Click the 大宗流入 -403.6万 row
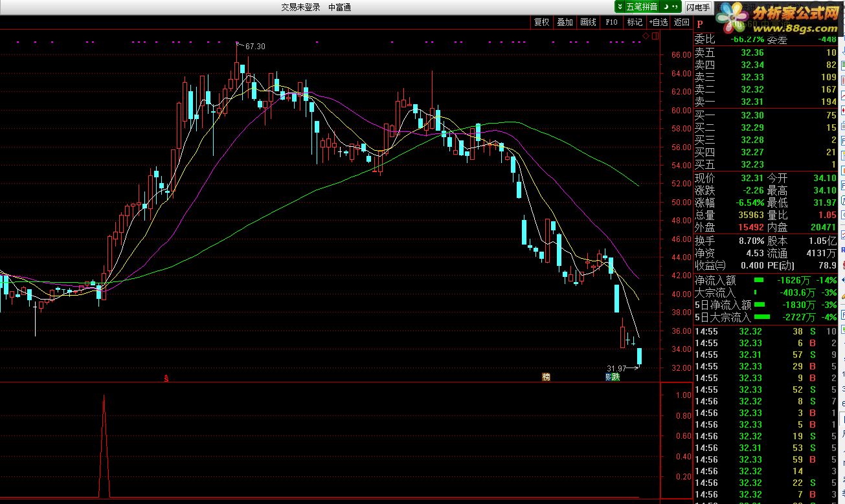Image resolution: width=845 pixels, height=504 pixels. [765, 292]
